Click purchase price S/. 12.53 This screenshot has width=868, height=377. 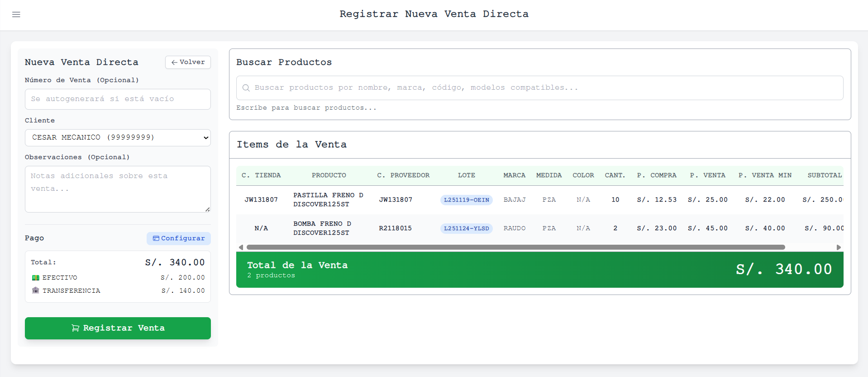[x=657, y=200]
